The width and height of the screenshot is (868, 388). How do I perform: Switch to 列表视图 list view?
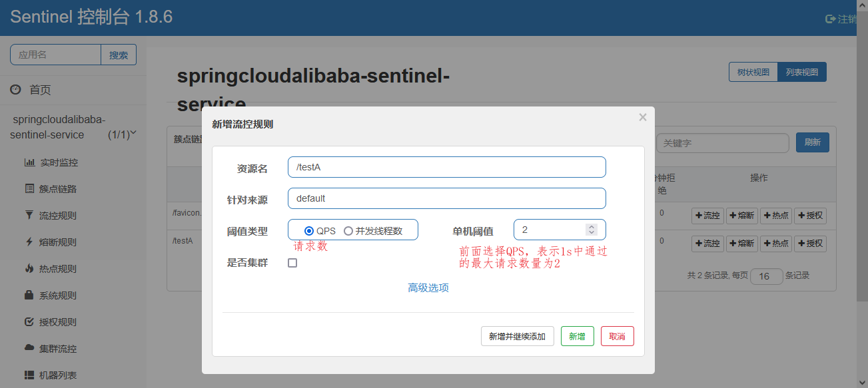click(x=802, y=72)
